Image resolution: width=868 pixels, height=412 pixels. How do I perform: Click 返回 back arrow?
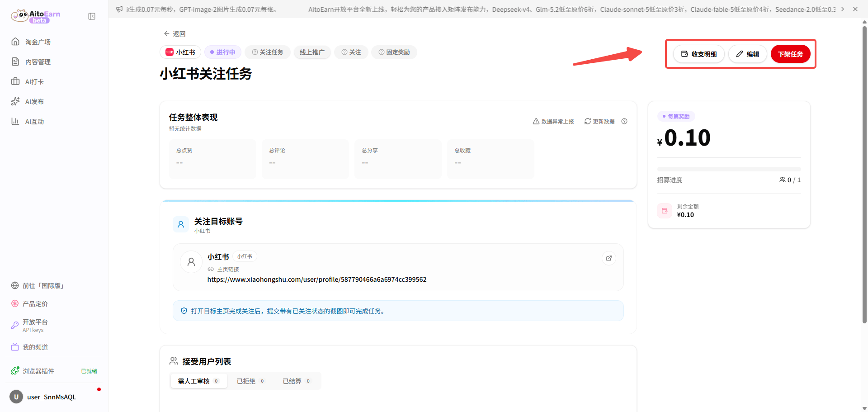[175, 33]
